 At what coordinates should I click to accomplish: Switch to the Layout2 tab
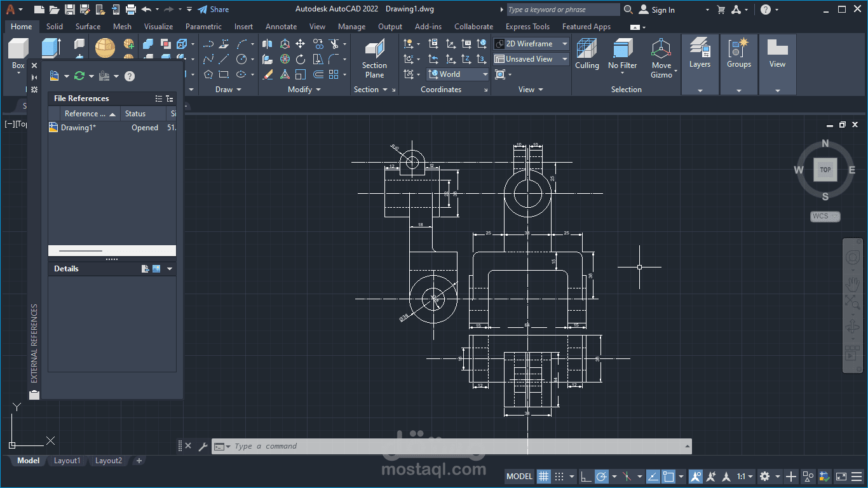click(109, 461)
